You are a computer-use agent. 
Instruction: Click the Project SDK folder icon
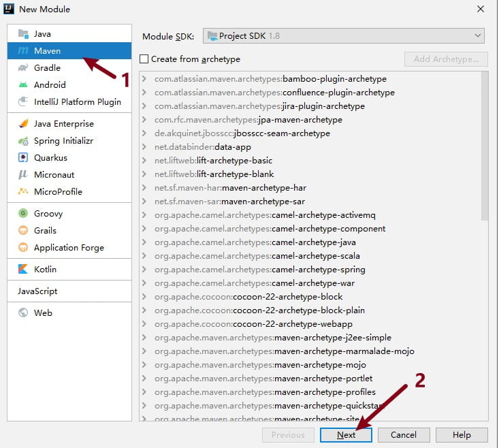click(212, 36)
